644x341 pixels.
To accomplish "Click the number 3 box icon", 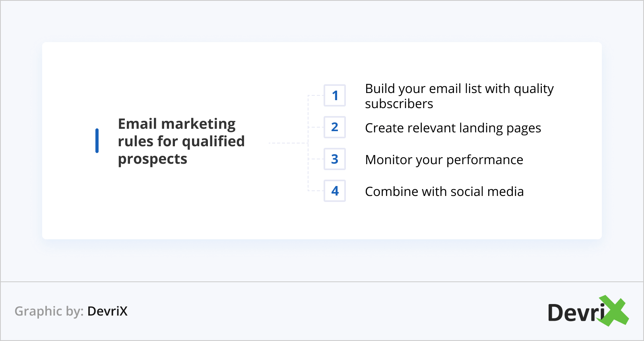I will [x=335, y=159].
